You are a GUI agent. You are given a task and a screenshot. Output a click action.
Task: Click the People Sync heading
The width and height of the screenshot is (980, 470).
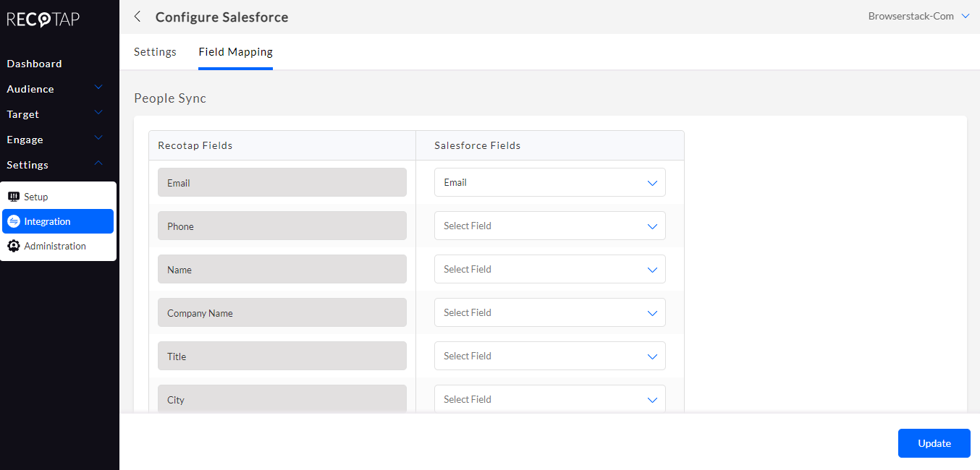pos(170,98)
